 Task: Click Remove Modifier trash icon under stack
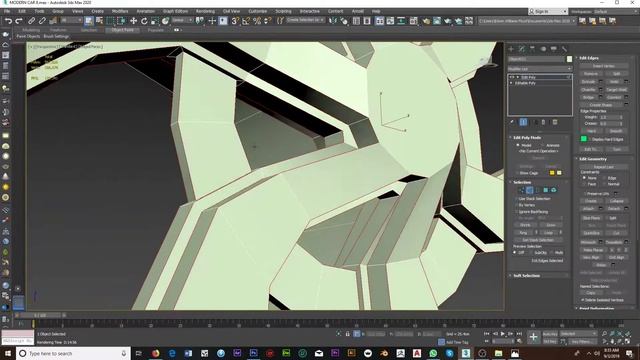544,122
